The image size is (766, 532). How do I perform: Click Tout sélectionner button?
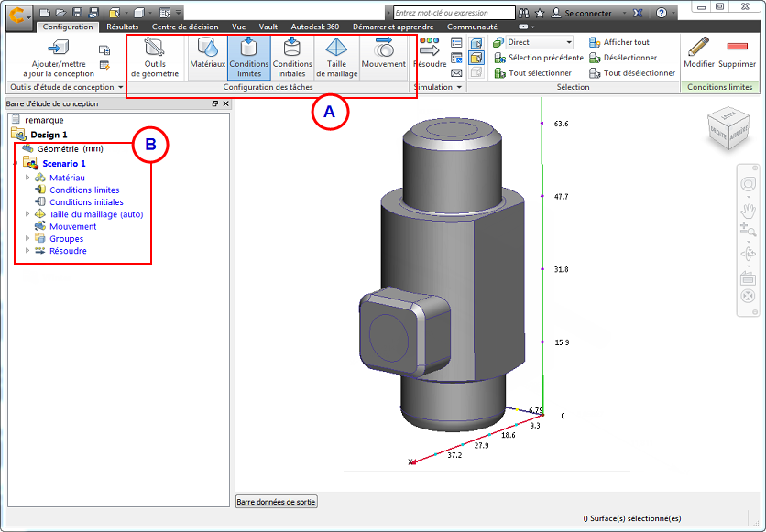click(x=532, y=72)
